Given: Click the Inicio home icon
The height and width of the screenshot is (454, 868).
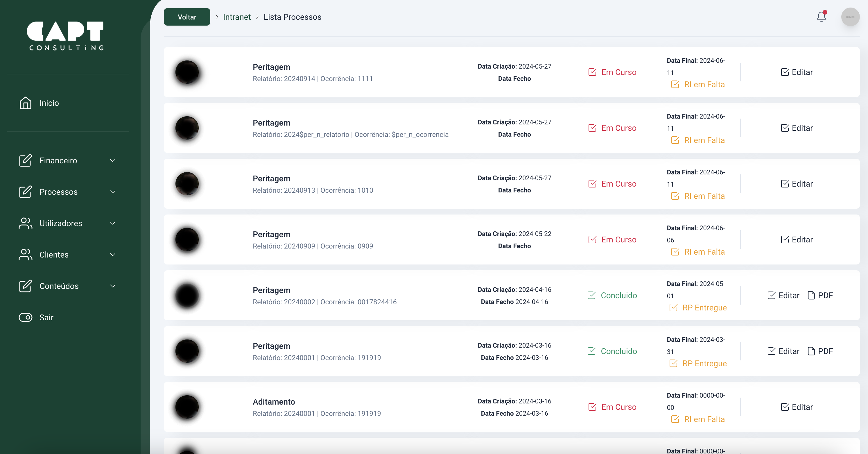Looking at the screenshot, I should point(25,103).
